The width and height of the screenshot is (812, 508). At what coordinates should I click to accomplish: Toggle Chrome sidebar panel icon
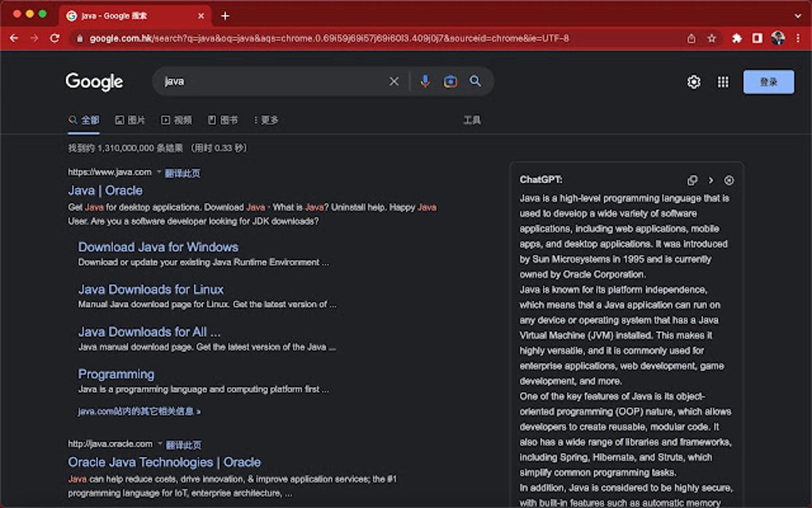point(757,37)
